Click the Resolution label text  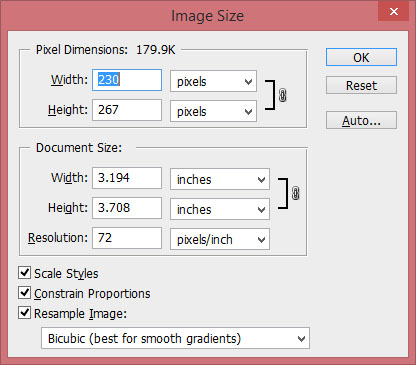coord(58,238)
